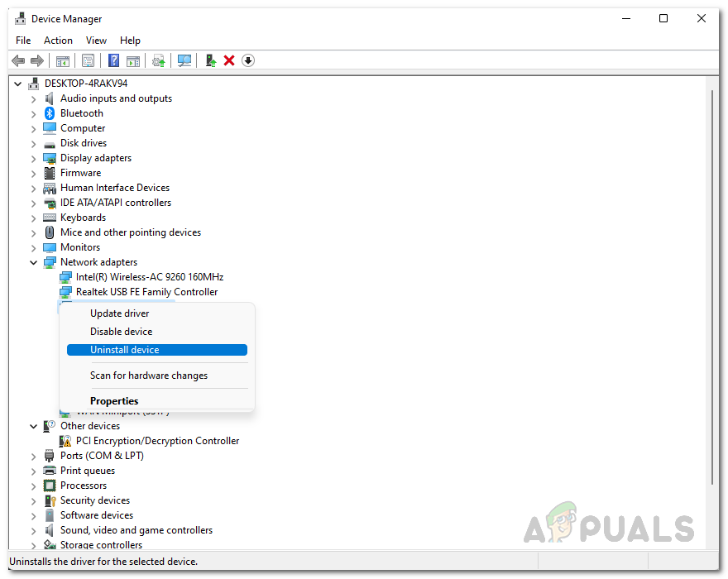The width and height of the screenshot is (728, 579).
Task: Click the Disk drives category icon
Action: [49, 145]
